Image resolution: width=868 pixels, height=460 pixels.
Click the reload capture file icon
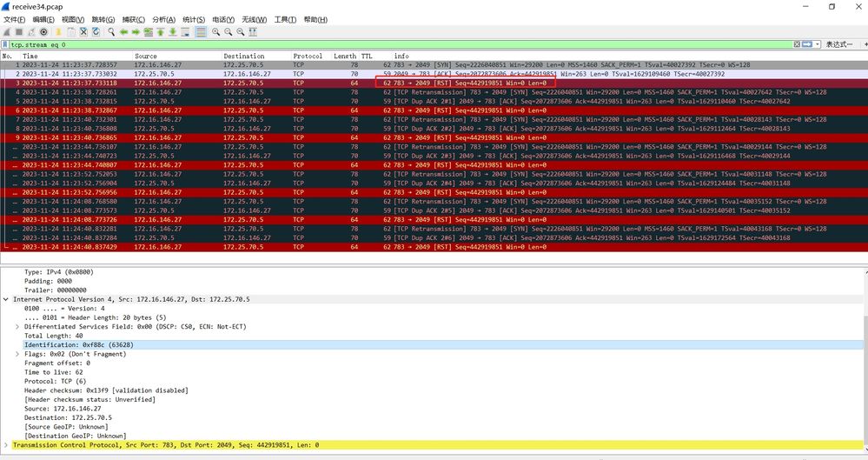coord(96,32)
